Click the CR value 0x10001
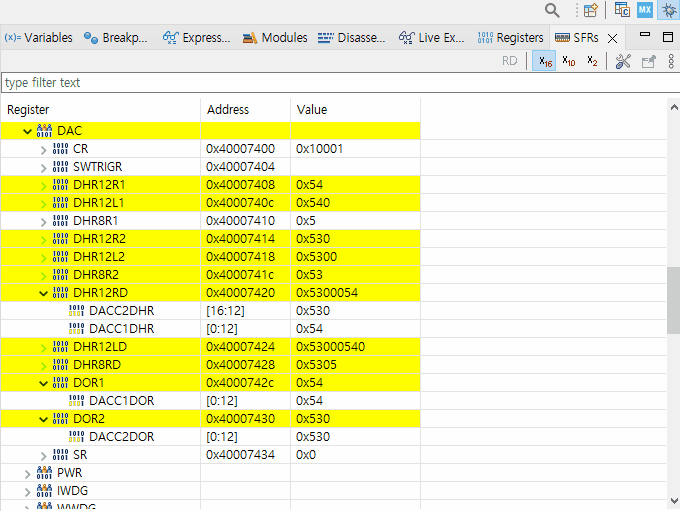 pos(320,149)
